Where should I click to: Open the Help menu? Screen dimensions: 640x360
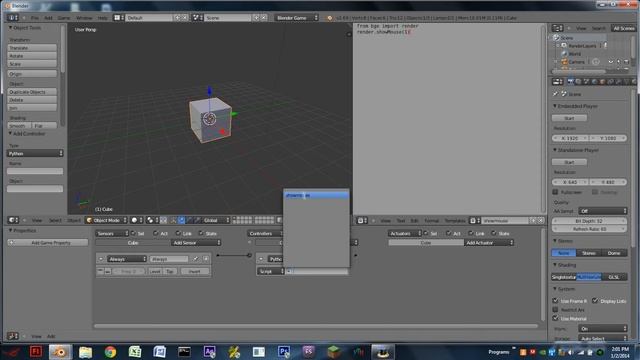click(102, 18)
